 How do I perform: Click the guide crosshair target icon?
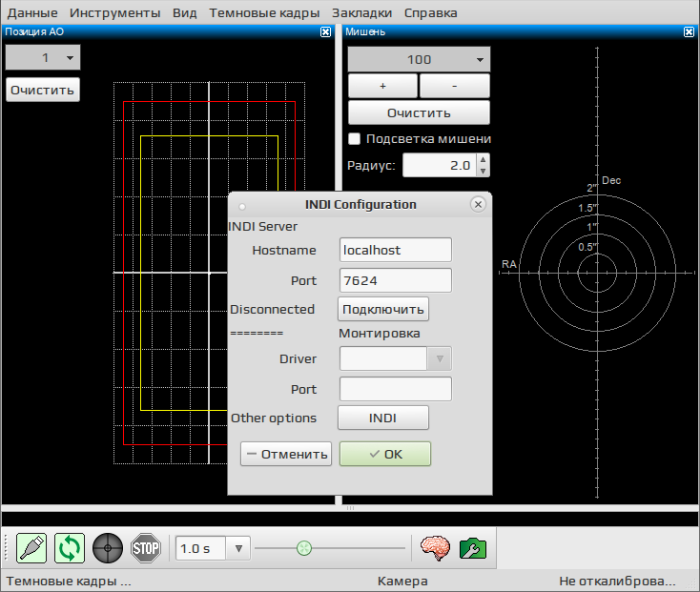pyautogui.click(x=108, y=548)
